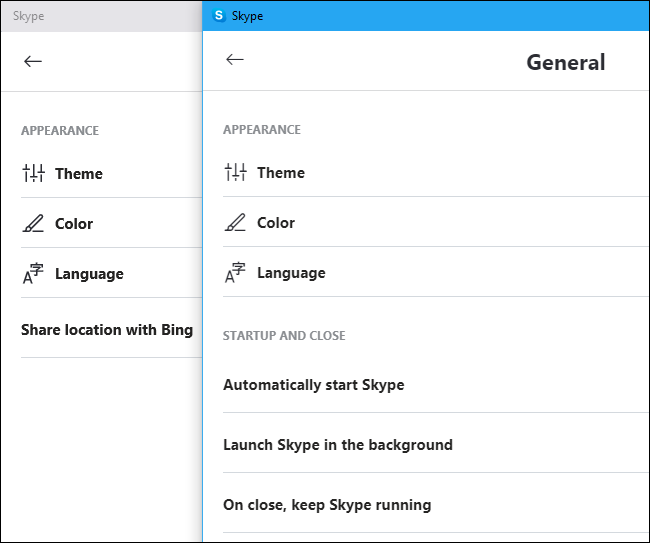This screenshot has width=650, height=543.
Task: Select Color label in the General window
Action: [x=276, y=223]
